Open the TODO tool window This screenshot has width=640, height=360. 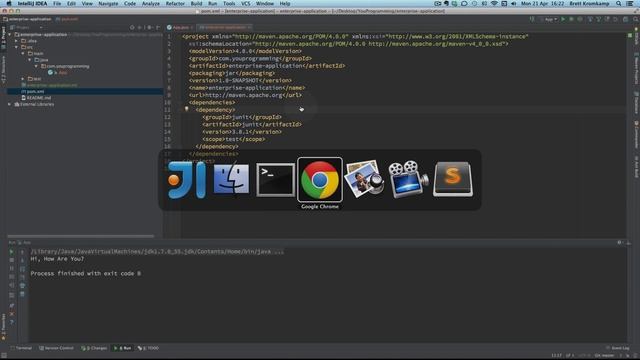point(149,348)
